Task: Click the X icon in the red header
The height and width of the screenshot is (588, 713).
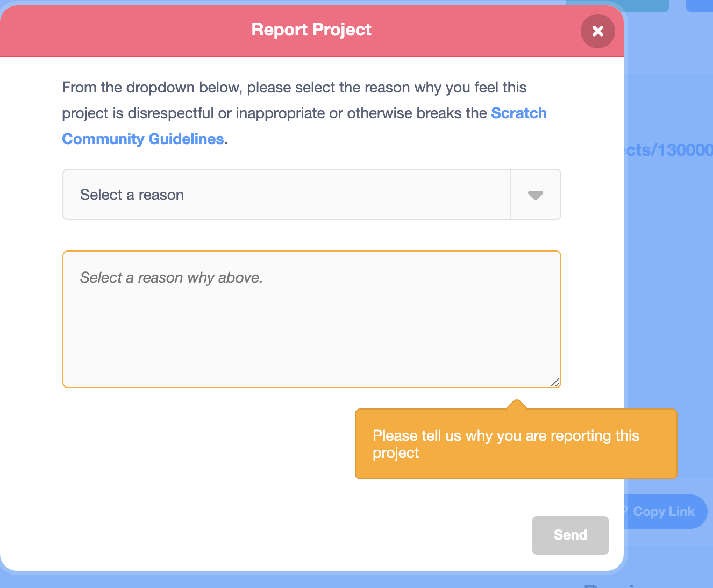Action: 597,31
